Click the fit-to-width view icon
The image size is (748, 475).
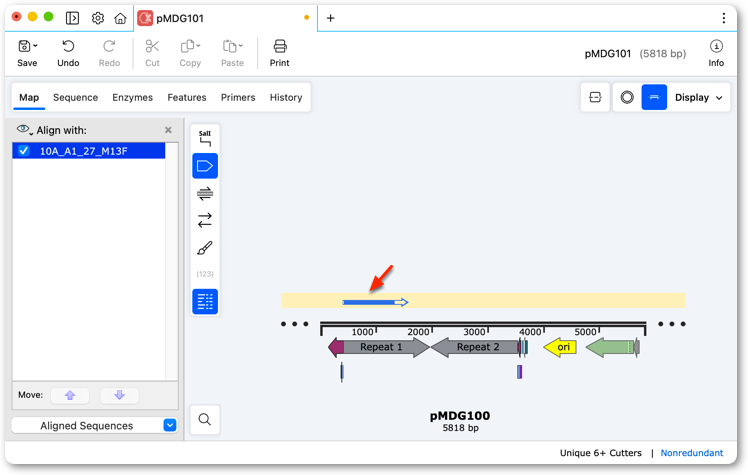pos(595,97)
